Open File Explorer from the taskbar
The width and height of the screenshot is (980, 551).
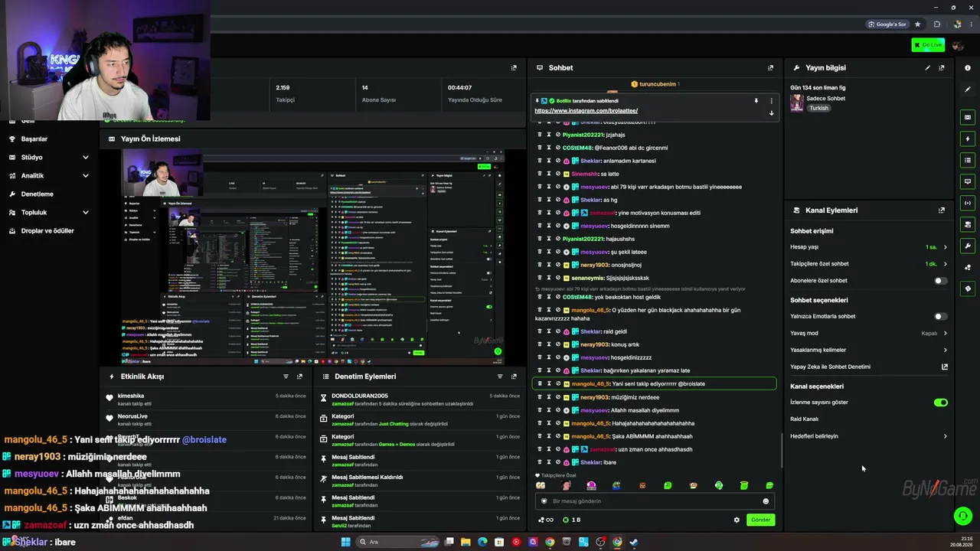pos(465,542)
